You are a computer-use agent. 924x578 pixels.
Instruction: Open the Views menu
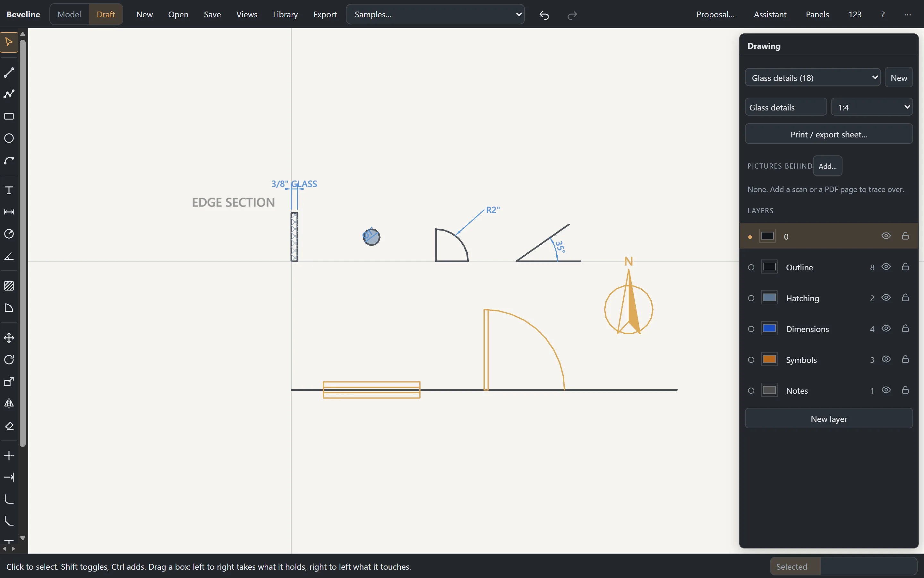pyautogui.click(x=247, y=14)
